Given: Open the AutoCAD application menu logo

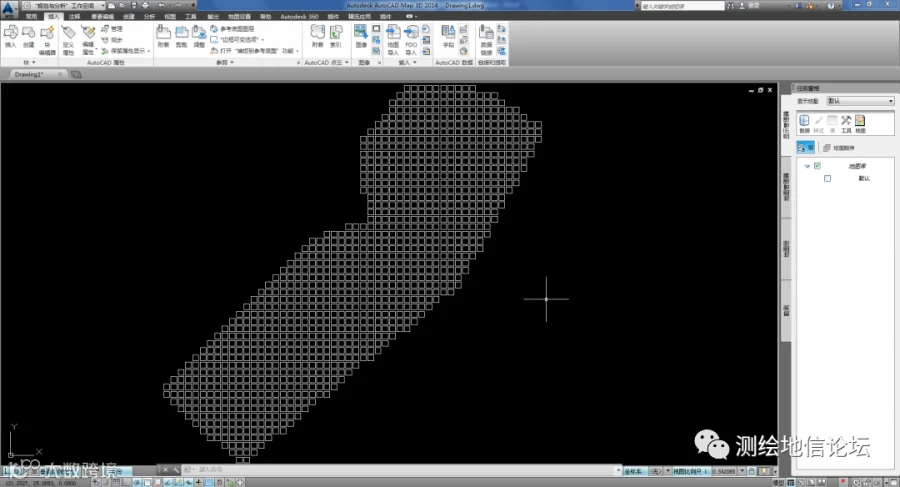Looking at the screenshot, I should click(x=9, y=9).
